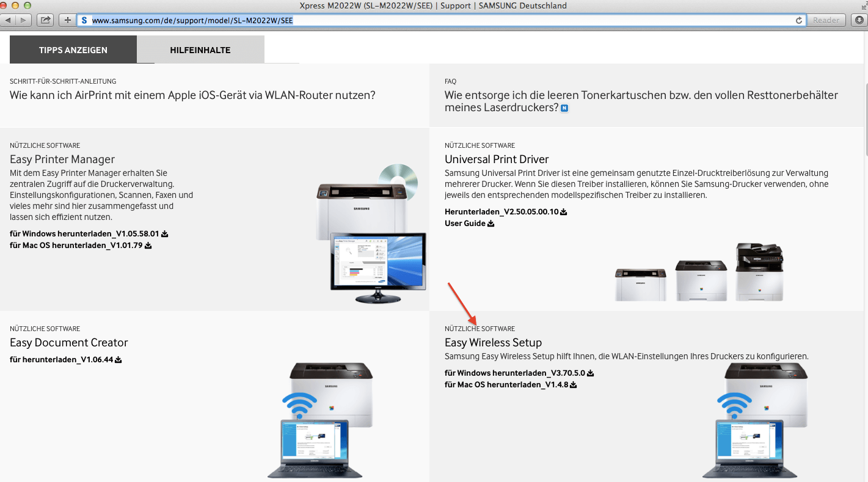The width and height of the screenshot is (868, 482).
Task: Open the AirPrint iOS-Gerät WLAN-Router guide
Action: (x=192, y=95)
